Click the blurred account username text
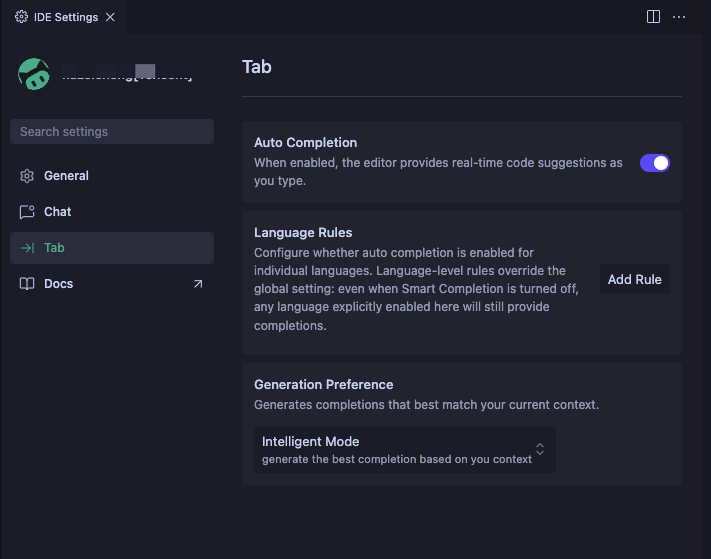Viewport: 711px width, 559px height. 127,75
